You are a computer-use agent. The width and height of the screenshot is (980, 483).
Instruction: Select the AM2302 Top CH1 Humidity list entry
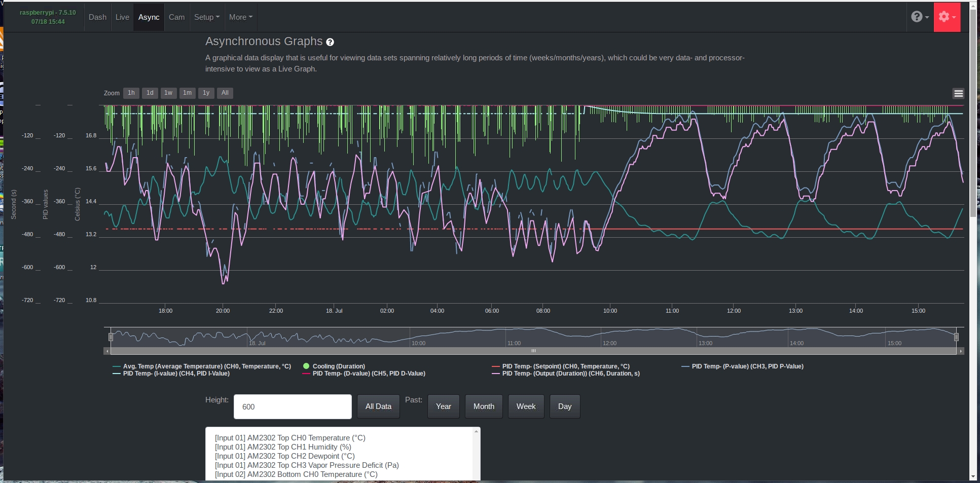(x=283, y=447)
